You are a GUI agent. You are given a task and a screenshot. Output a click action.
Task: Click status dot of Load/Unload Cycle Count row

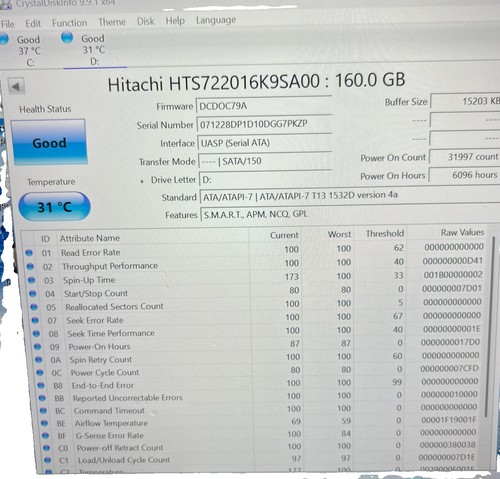tap(48, 460)
